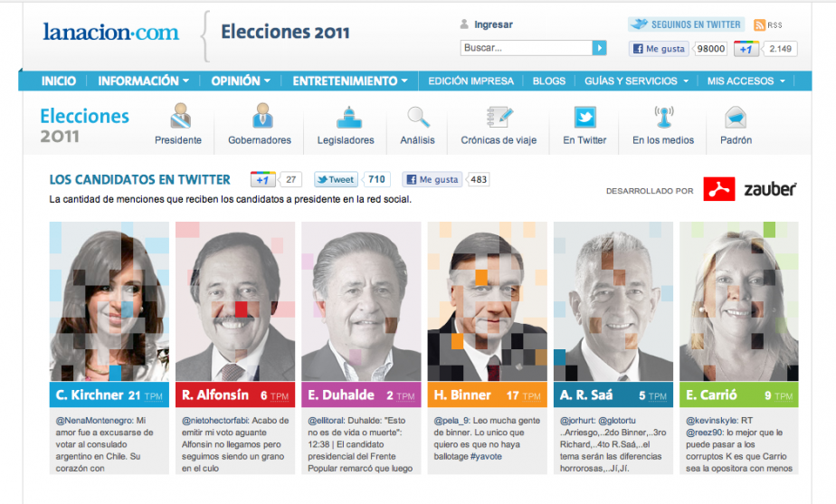Expand the MIS ACCESOS dropdown
836x504 pixels.
746,81
